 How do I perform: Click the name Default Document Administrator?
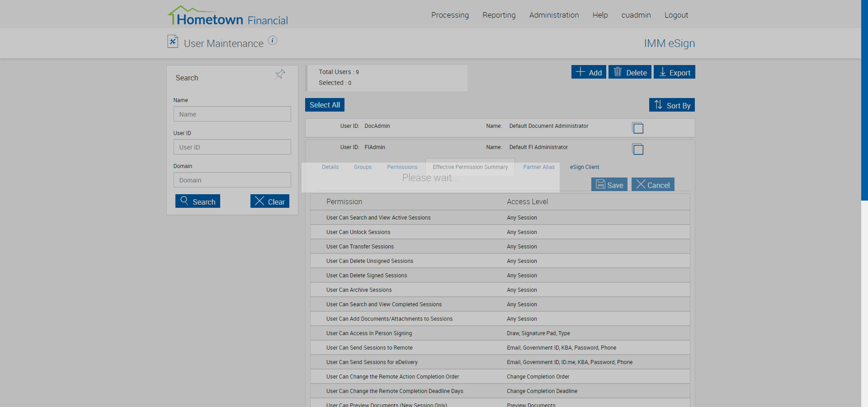[549, 126]
